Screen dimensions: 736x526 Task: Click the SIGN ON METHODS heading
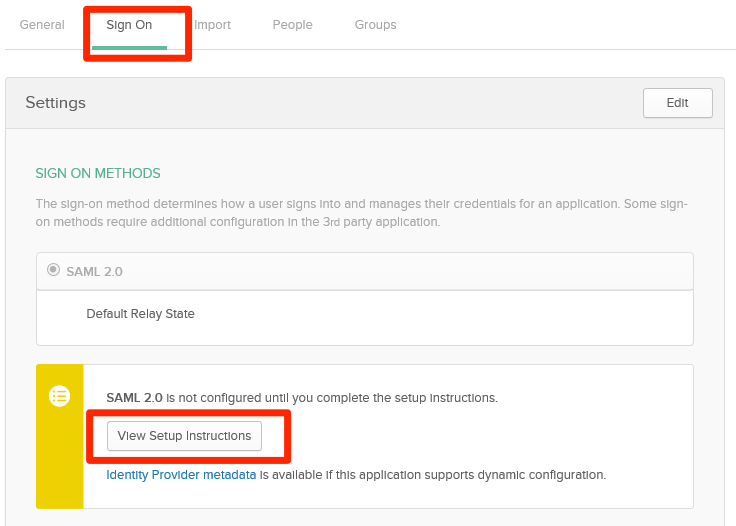[98, 173]
